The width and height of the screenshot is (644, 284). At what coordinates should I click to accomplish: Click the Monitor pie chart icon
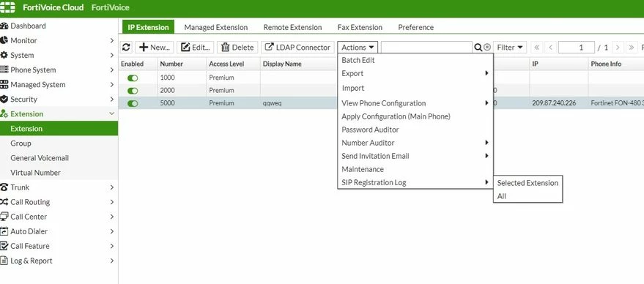point(4,40)
